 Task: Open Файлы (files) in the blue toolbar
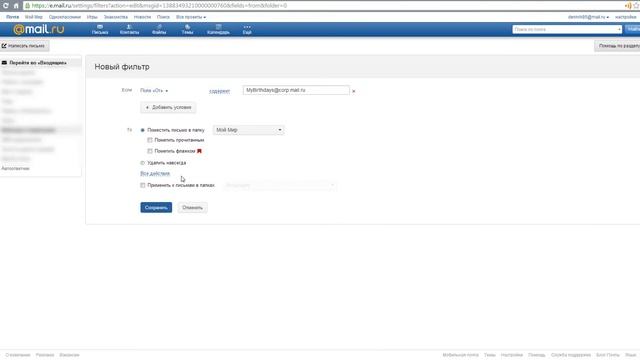159,29
